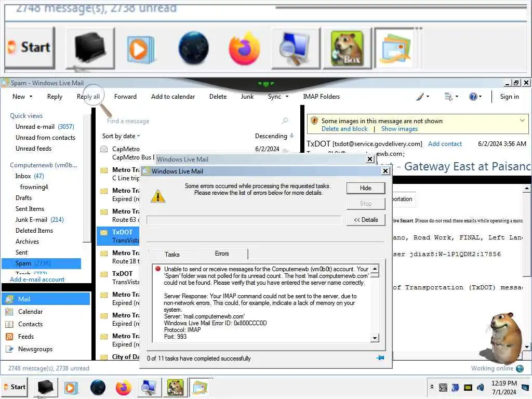Screen dimensions: 532x399
Task: Collapse details with << Details button
Action: pyautogui.click(x=366, y=220)
